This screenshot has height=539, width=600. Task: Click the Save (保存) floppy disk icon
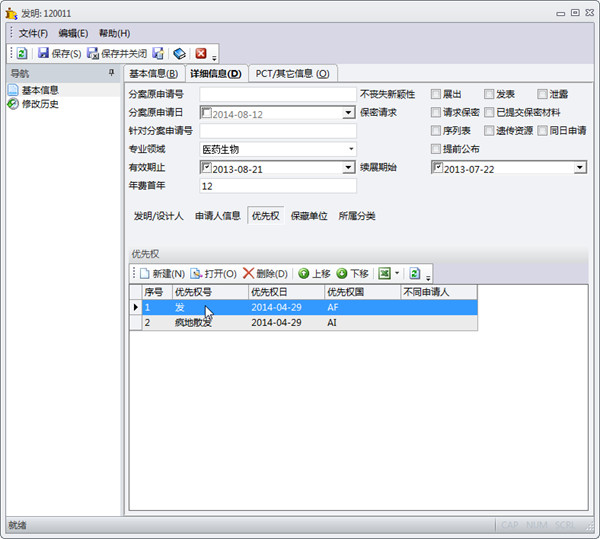pos(43,53)
